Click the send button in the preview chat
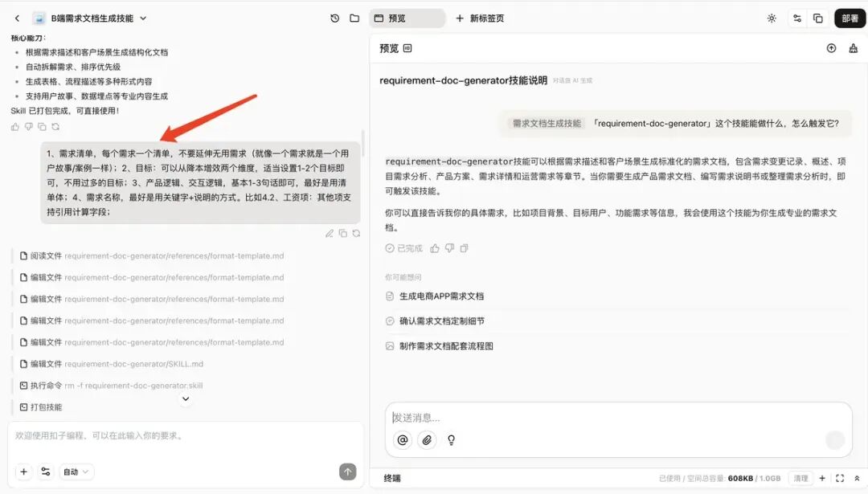 click(835, 440)
